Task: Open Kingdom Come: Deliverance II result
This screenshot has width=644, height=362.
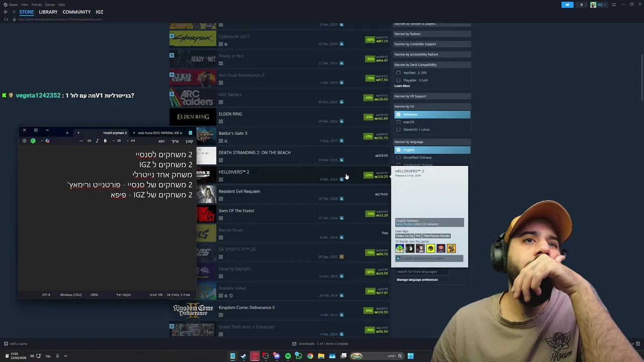Action: coord(279,311)
